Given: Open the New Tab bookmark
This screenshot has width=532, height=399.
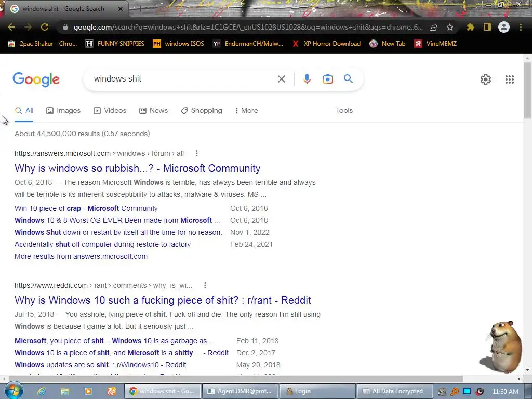Looking at the screenshot, I should (x=388, y=44).
